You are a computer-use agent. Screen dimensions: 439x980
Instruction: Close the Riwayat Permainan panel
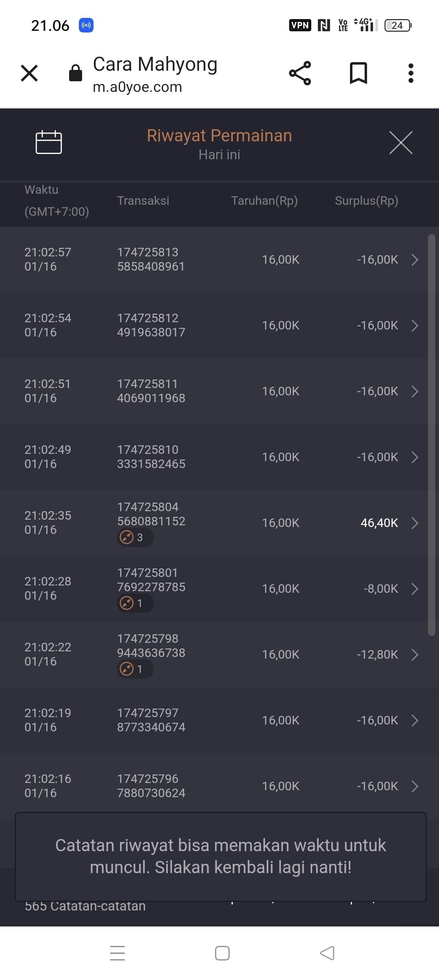[401, 143]
